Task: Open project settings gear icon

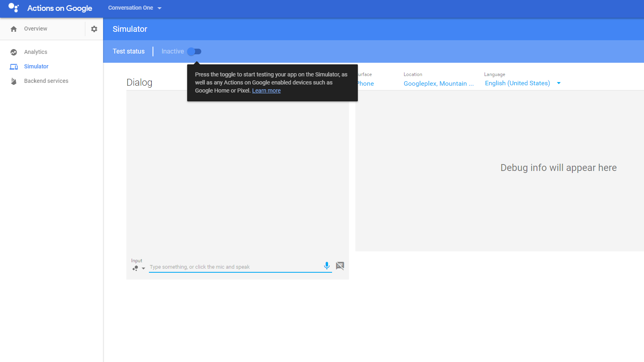Action: [94, 29]
